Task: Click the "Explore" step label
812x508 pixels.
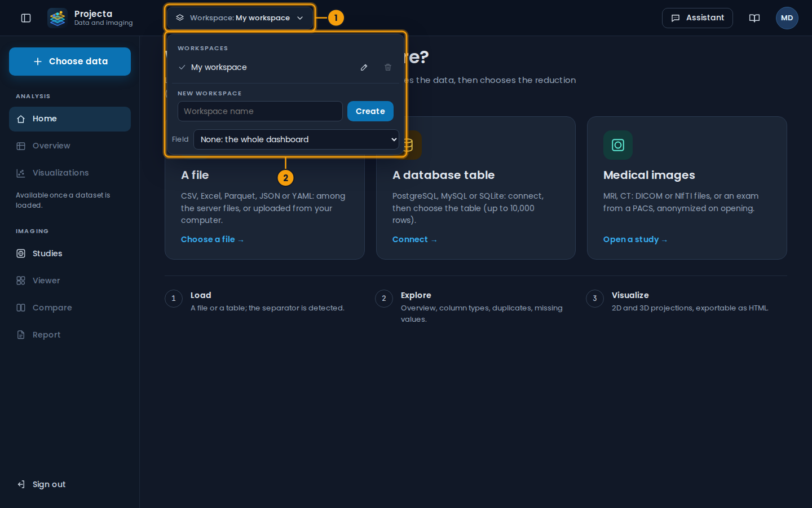Action: tap(416, 295)
